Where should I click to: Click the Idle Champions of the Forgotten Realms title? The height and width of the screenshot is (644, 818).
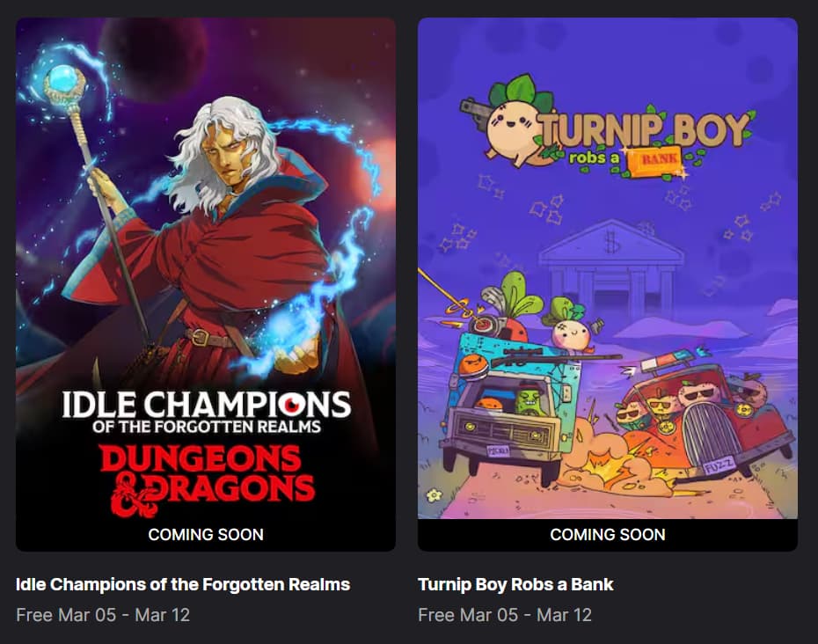coord(183,584)
